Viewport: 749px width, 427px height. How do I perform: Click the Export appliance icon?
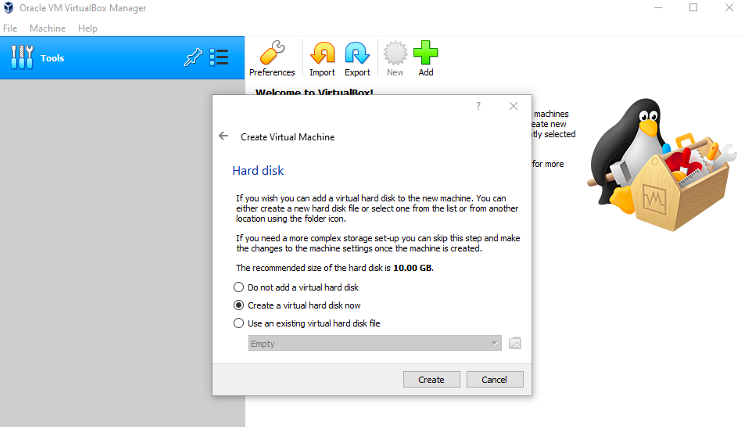coord(357,53)
